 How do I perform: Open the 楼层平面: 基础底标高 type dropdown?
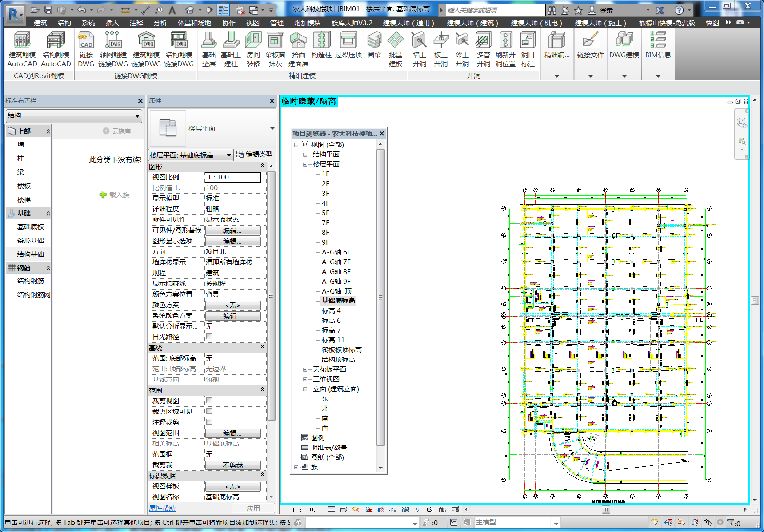[x=191, y=155]
